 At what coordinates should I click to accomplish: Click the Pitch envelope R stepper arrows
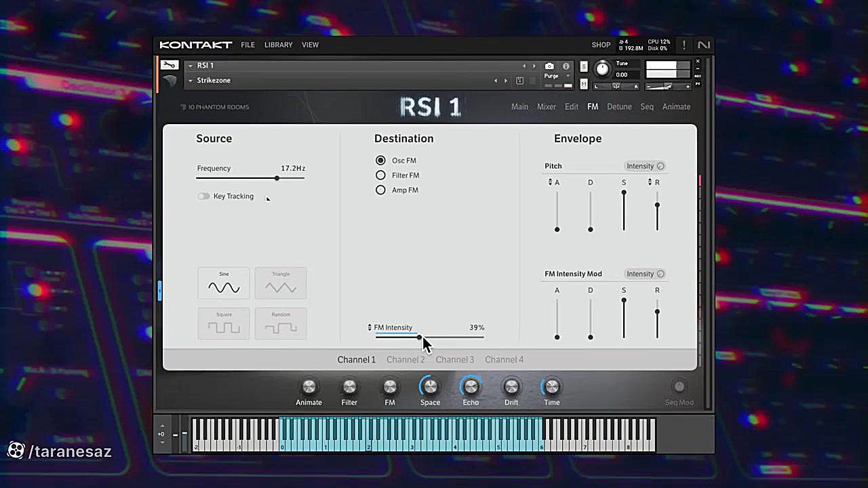pyautogui.click(x=650, y=182)
